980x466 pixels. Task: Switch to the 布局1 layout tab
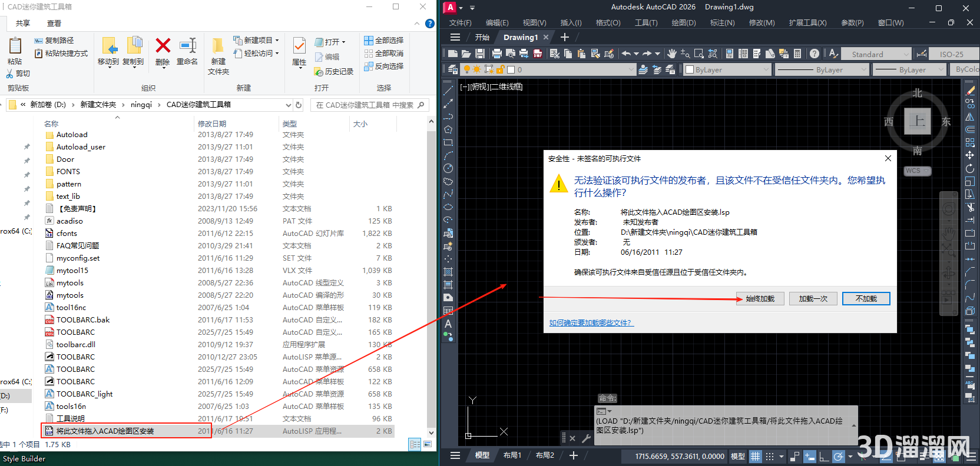pyautogui.click(x=512, y=455)
